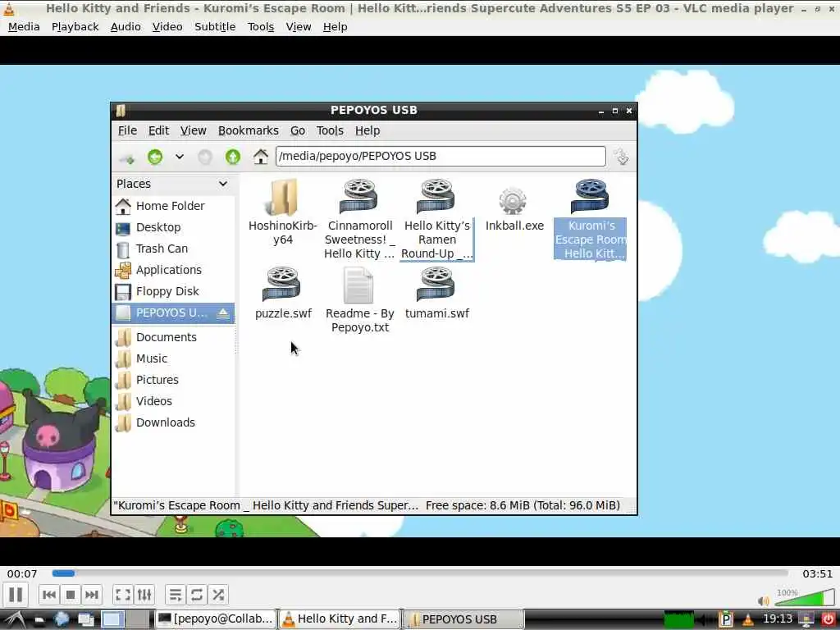Click the total duration 03:51 label
840x630 pixels.
[x=818, y=573]
